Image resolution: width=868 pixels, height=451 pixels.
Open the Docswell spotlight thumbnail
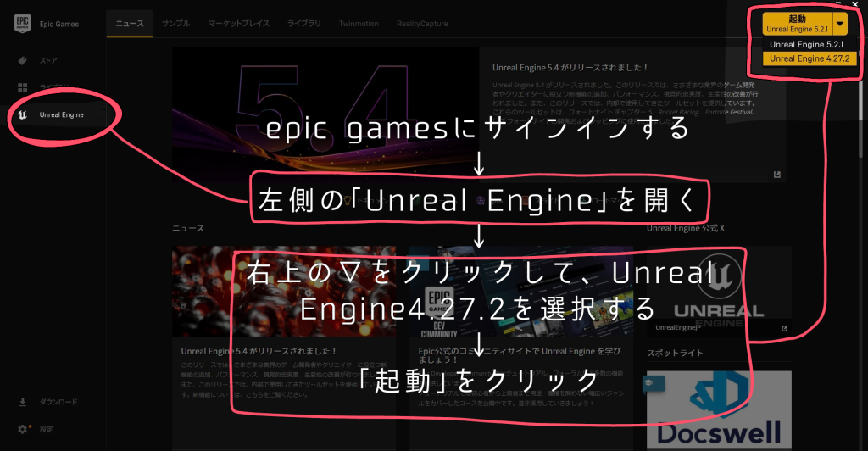point(706,410)
